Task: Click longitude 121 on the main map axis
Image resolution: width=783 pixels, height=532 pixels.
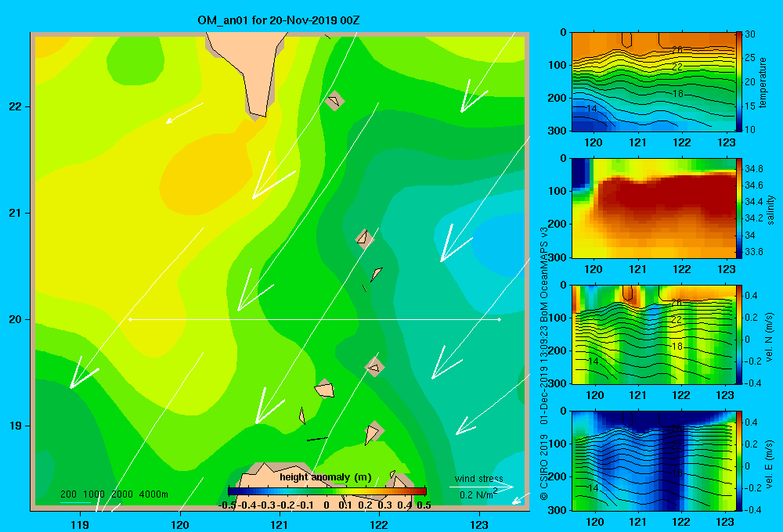Action: tap(280, 524)
